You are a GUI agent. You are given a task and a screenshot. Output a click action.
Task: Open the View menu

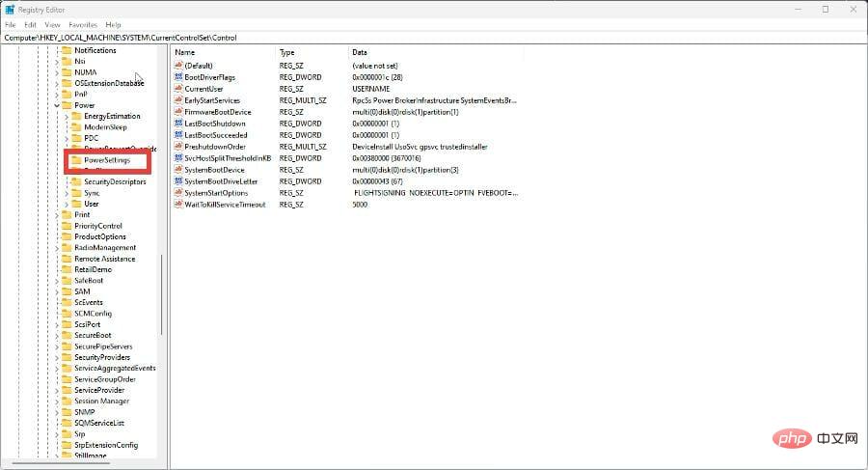tap(52, 24)
